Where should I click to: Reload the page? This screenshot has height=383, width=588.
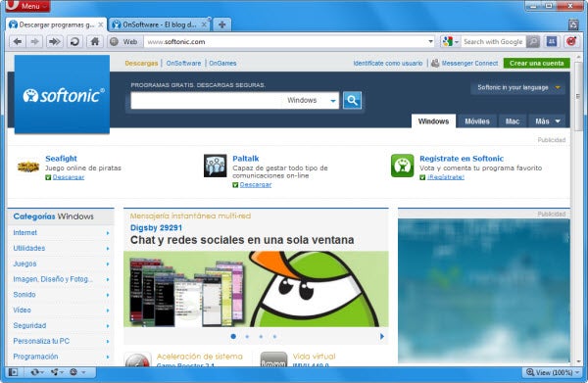[x=74, y=41]
